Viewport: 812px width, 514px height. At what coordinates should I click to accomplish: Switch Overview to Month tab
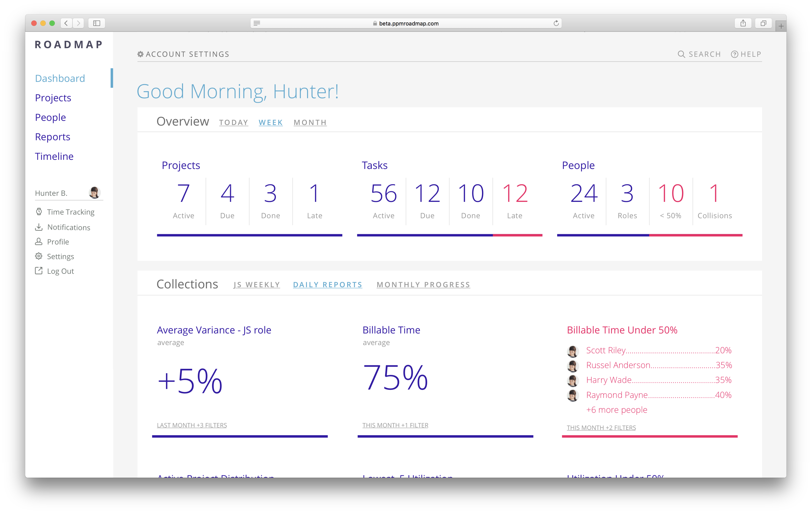(310, 122)
